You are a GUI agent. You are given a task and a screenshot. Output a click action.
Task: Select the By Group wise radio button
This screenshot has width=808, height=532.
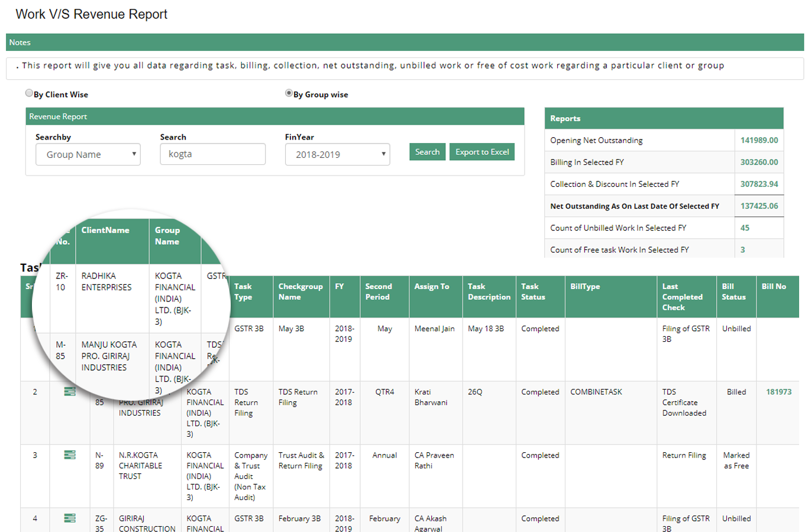[x=289, y=93]
